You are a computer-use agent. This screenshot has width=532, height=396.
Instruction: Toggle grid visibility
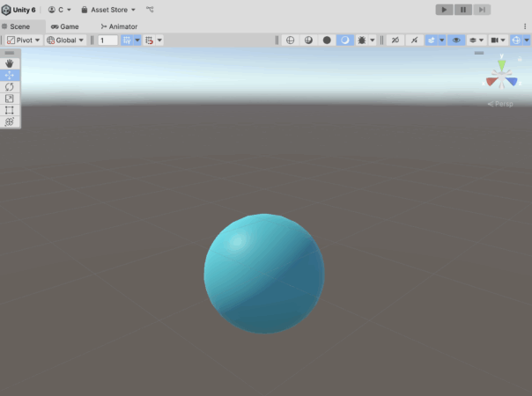pos(127,40)
